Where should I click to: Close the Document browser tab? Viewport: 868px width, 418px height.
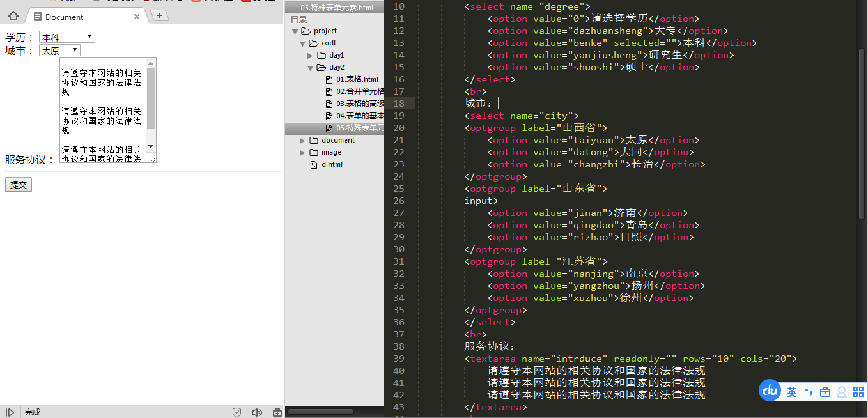coord(137,17)
